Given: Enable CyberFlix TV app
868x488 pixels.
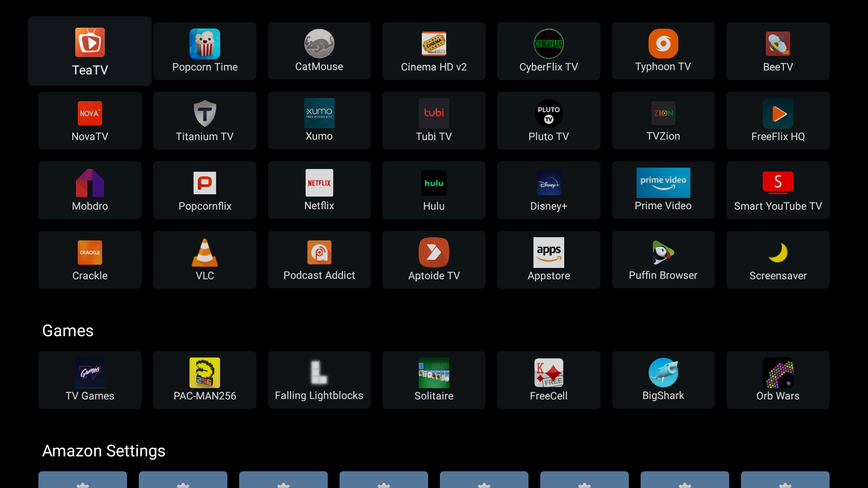Looking at the screenshot, I should (x=548, y=51).
